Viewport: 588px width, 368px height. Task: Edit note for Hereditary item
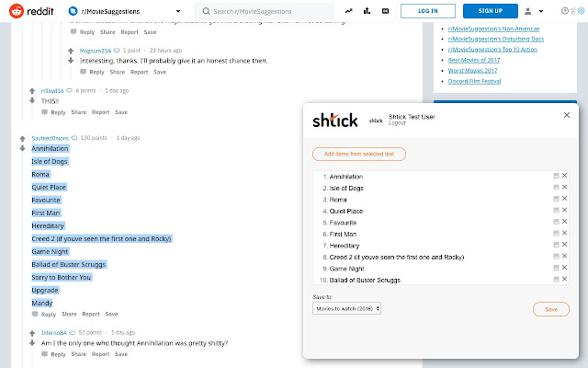coord(556,245)
